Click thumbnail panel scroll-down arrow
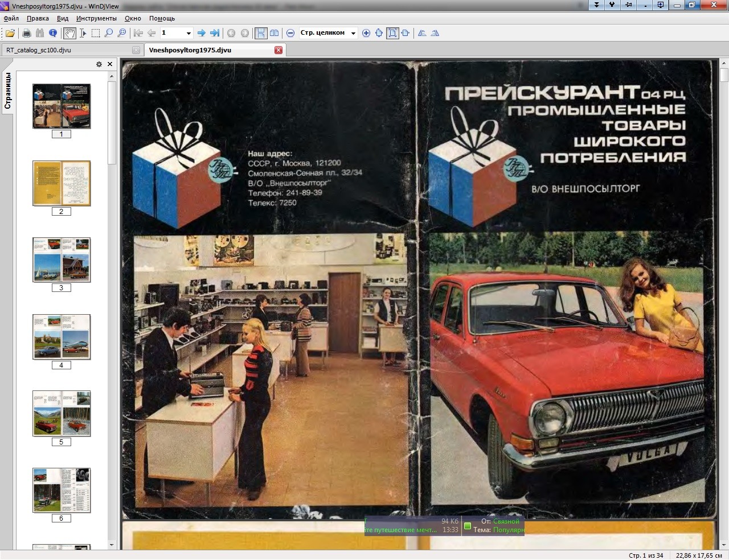This screenshot has height=560, width=729. pos(112,545)
